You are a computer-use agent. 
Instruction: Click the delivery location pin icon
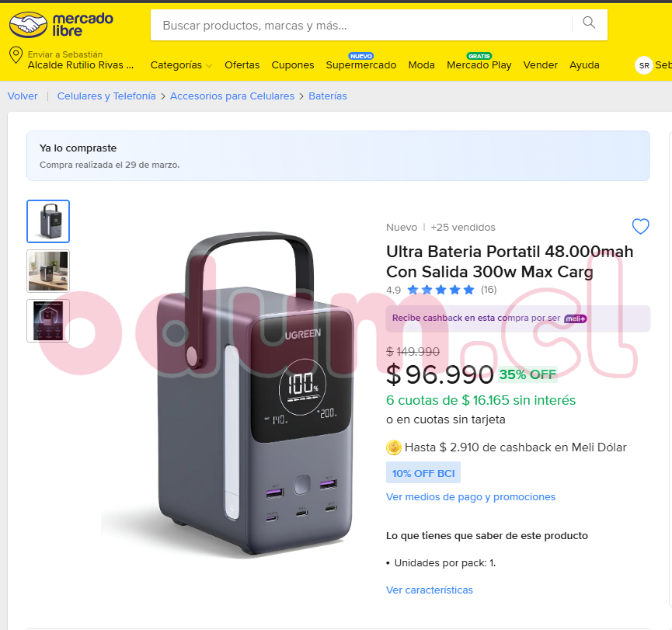16,55
